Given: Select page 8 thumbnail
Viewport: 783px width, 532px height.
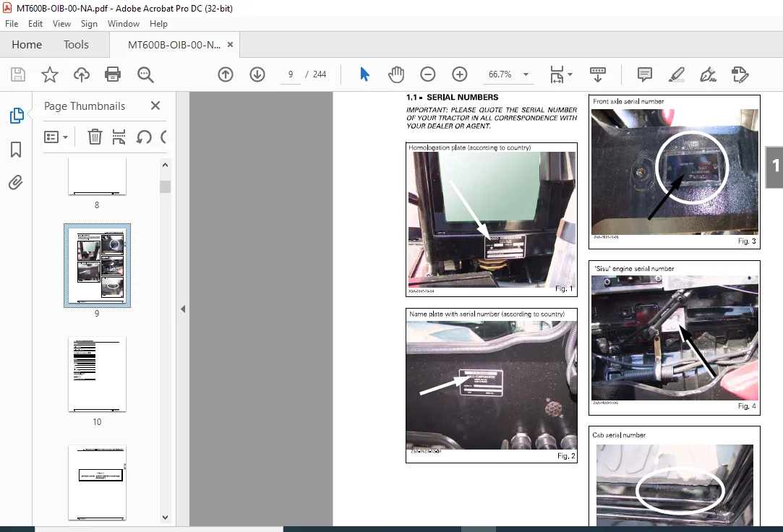Looking at the screenshot, I should point(97,176).
